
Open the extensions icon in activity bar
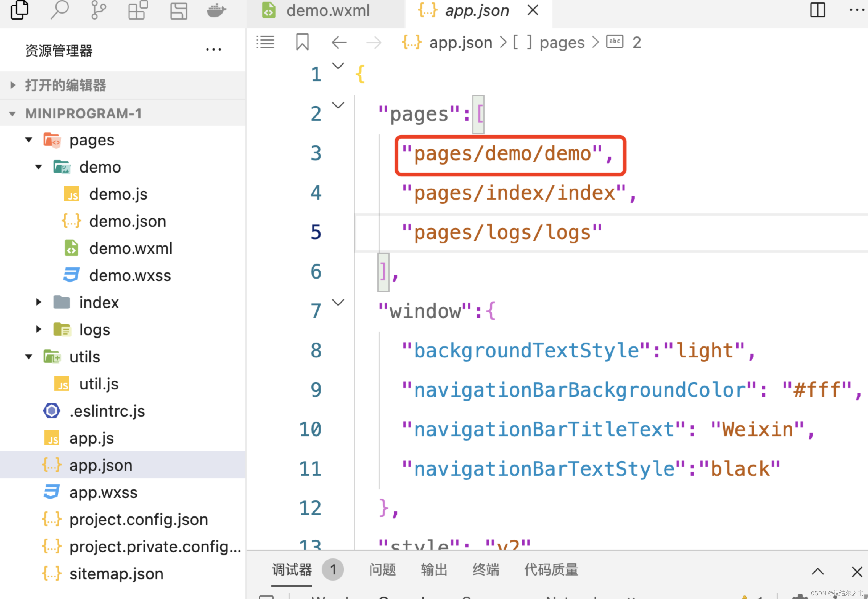click(x=138, y=10)
